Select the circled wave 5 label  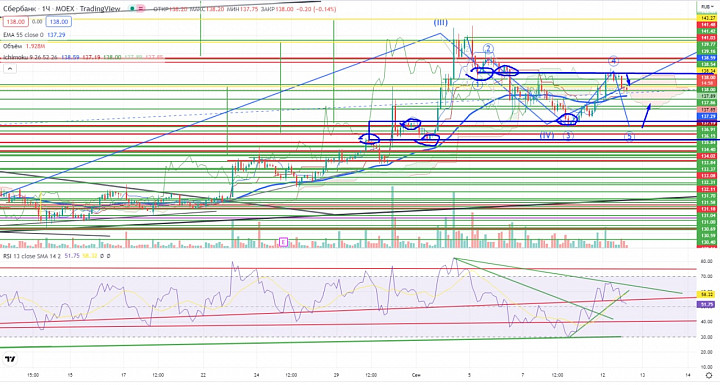pos(629,136)
